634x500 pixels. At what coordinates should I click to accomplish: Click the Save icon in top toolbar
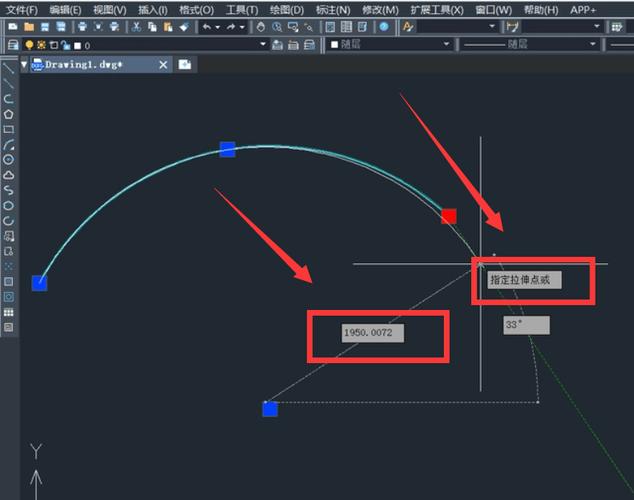pos(46,27)
